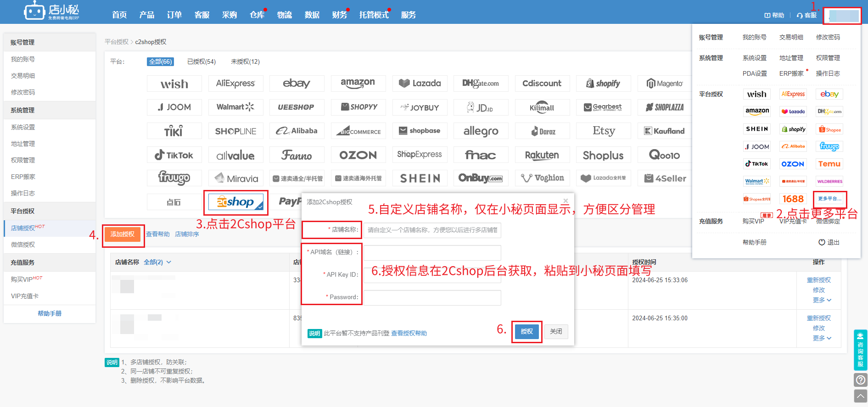
Task: Filter platforms by 未授权(12)
Action: [245, 61]
